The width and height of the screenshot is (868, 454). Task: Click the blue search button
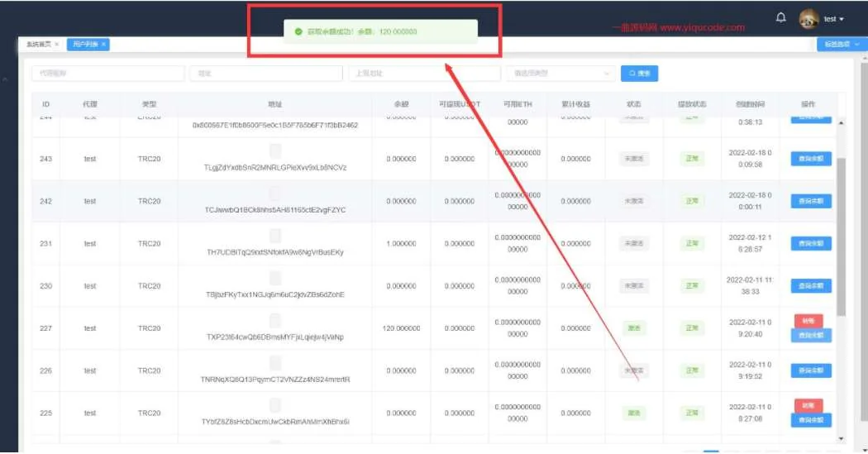(x=639, y=74)
